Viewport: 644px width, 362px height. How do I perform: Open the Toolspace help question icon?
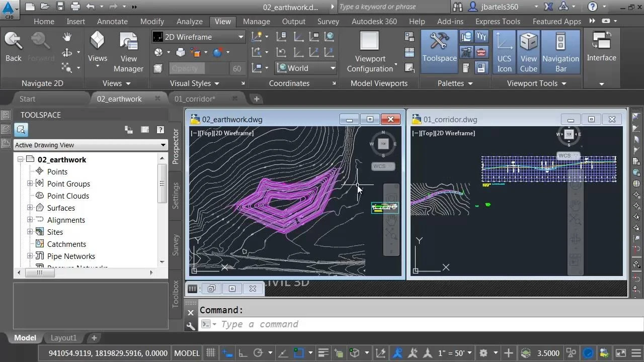point(160,130)
